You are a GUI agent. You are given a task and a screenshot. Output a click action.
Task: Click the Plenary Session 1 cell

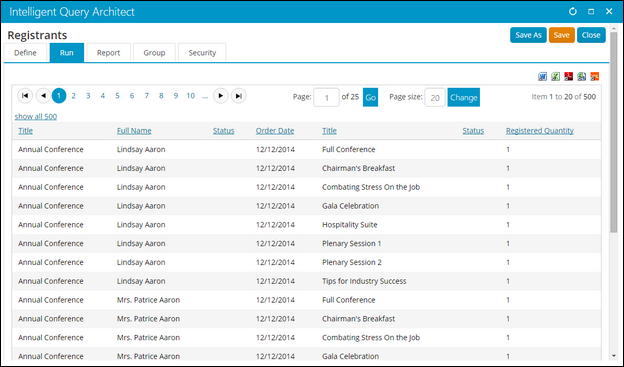pos(352,244)
